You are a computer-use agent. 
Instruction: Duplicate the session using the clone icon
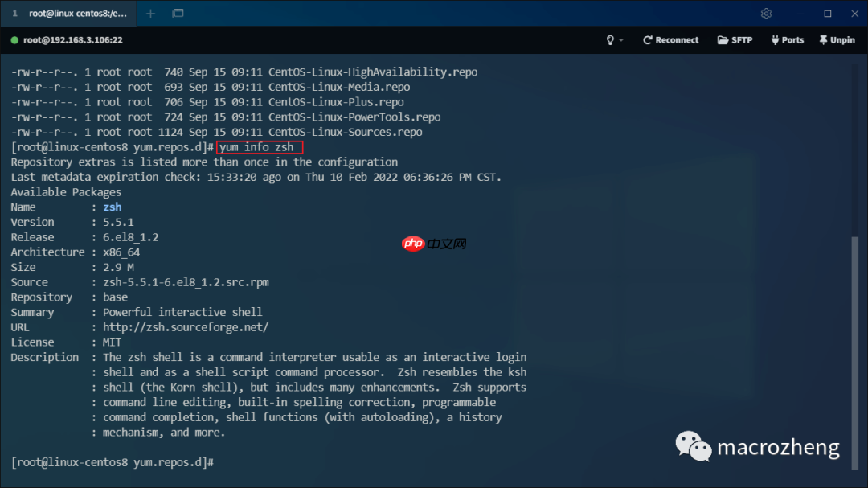178,14
